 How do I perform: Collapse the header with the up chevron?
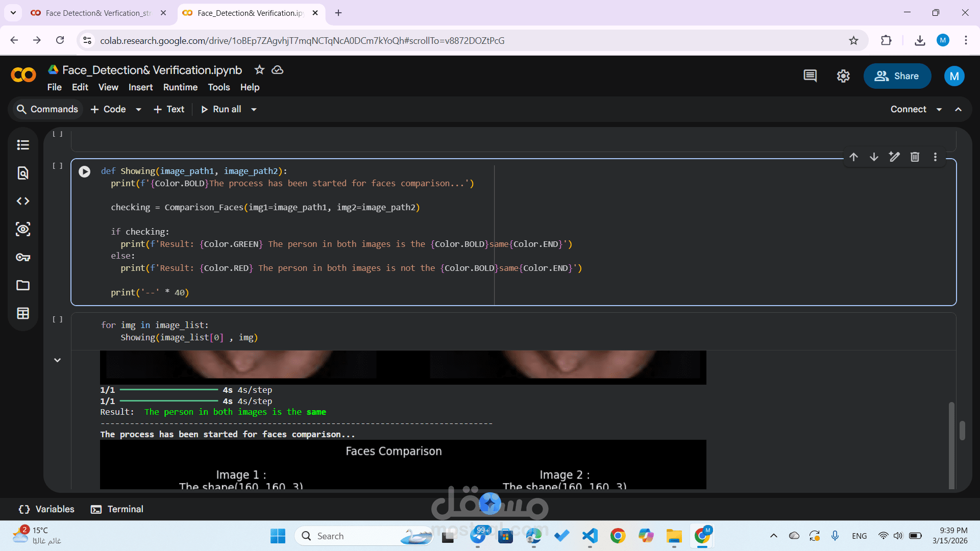959,109
